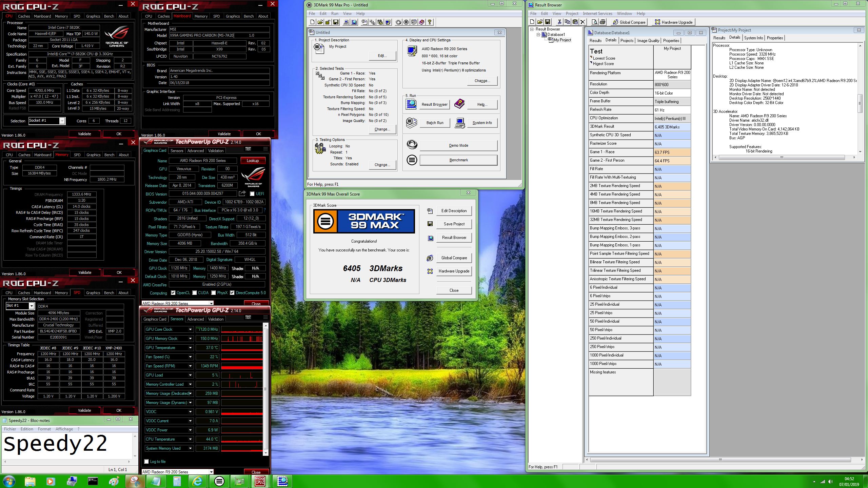
Task: Click Selected Tests checkboxes icon in 3DMark toolbar
Action: pos(372,22)
